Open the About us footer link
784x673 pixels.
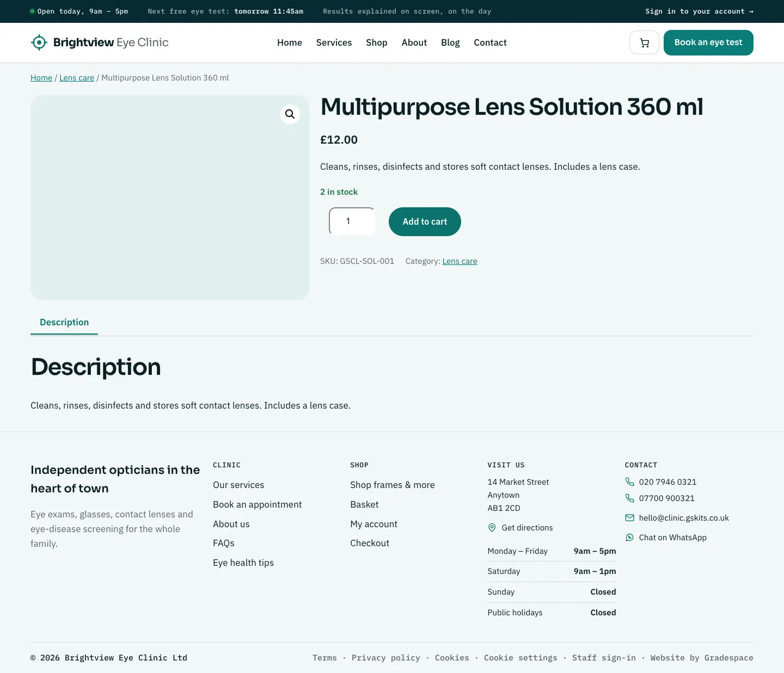point(231,524)
